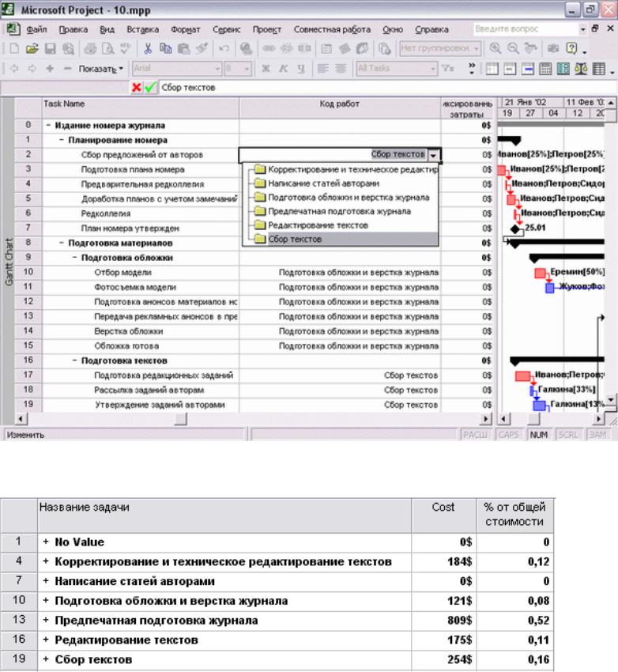Choose the highlighted Сбор текстов list entry

341,239
